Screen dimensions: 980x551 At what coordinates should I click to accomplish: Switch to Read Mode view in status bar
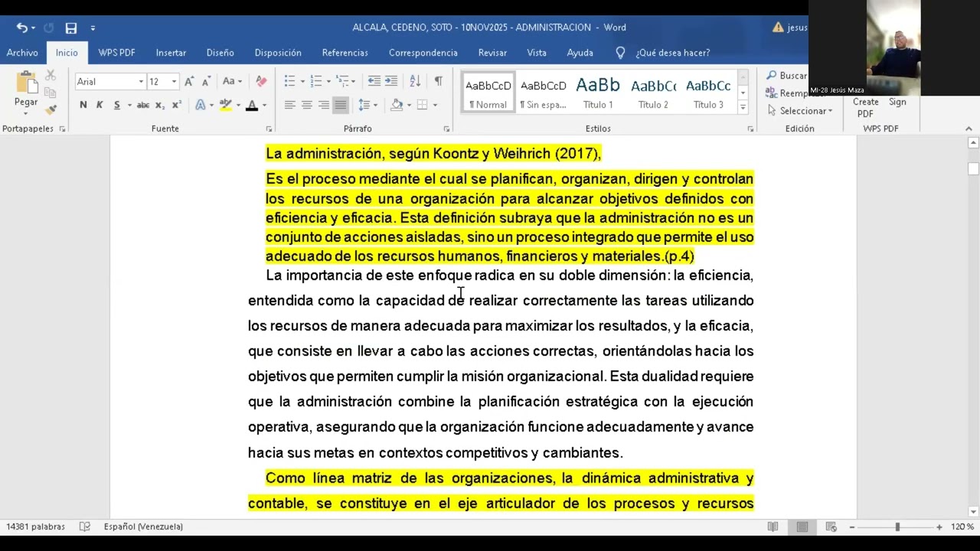[773, 527]
